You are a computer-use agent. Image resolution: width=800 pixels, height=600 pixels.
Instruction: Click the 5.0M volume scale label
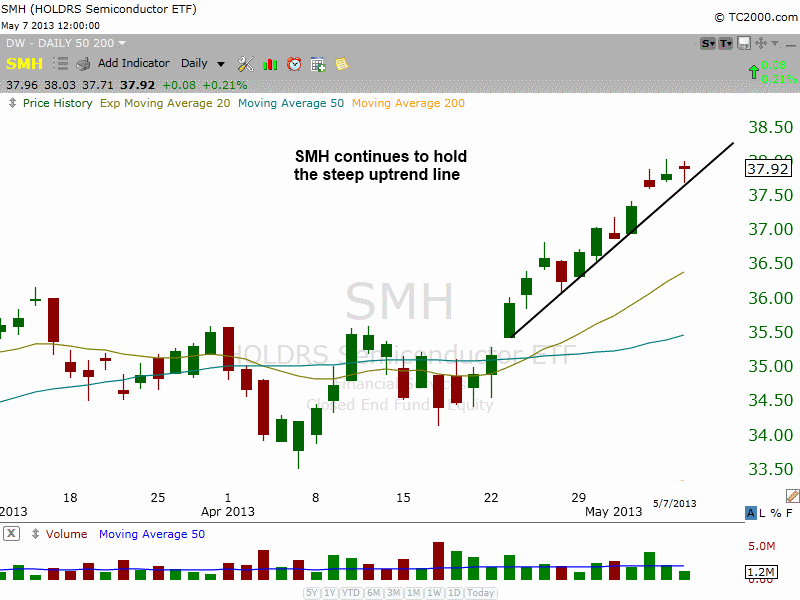pos(761,546)
